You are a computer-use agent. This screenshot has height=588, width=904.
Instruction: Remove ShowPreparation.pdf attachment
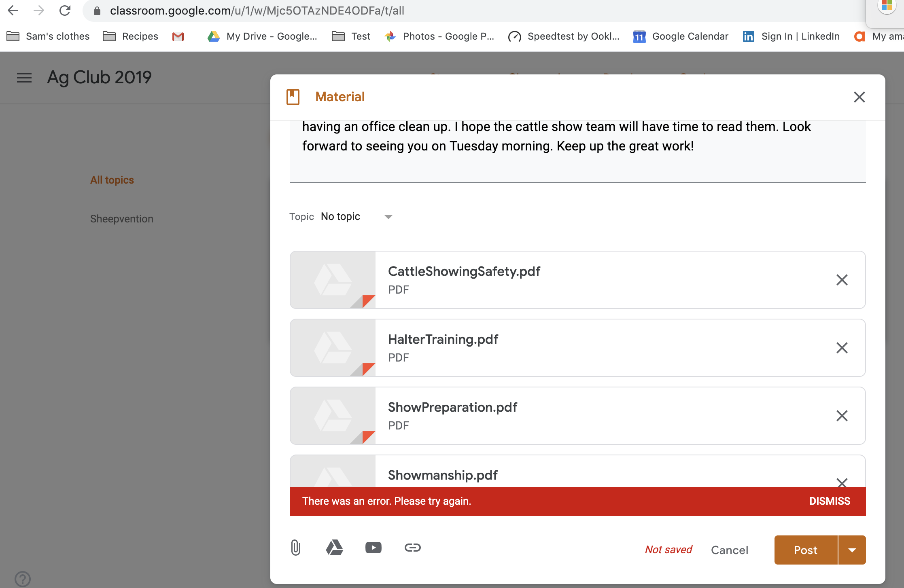click(x=842, y=415)
